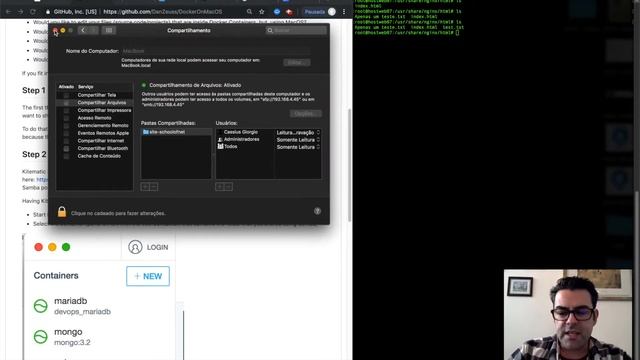Click the red extension icon in Chrome

click(x=289, y=12)
